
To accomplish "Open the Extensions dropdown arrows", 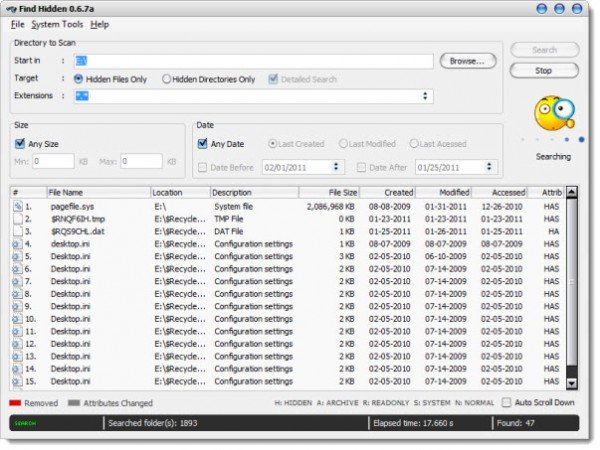I will (x=425, y=96).
